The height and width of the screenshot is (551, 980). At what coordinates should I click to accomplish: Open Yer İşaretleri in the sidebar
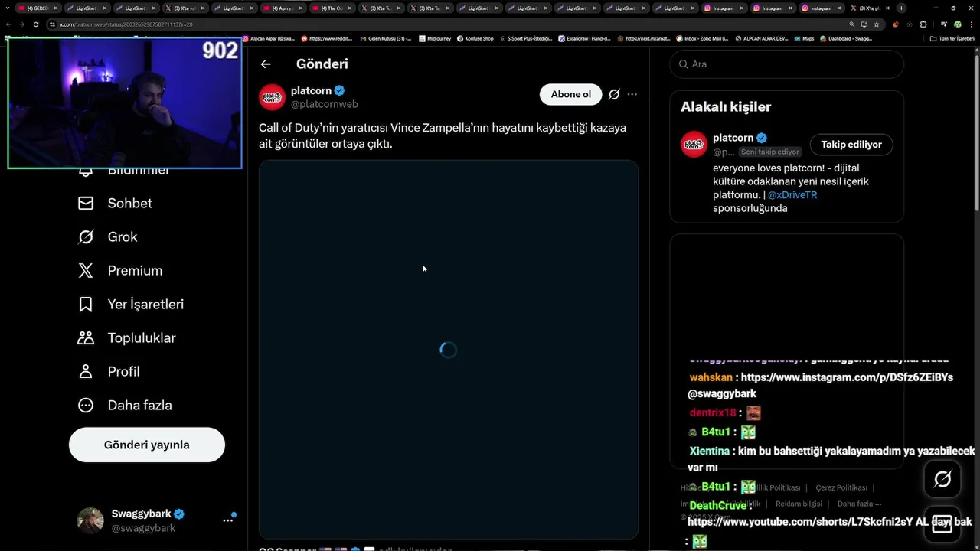tap(130, 304)
